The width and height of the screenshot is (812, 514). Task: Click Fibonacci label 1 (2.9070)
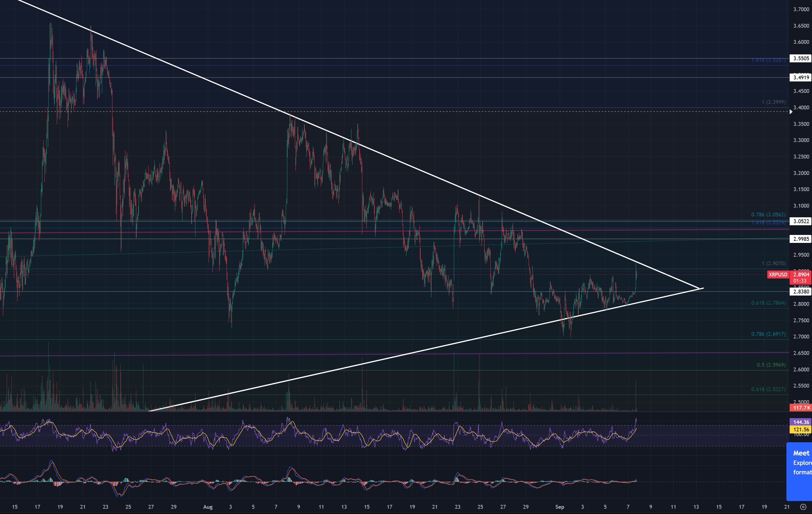[773, 263]
